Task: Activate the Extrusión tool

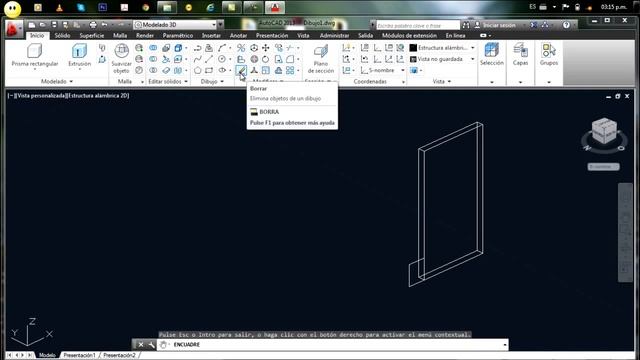Action: point(79,55)
